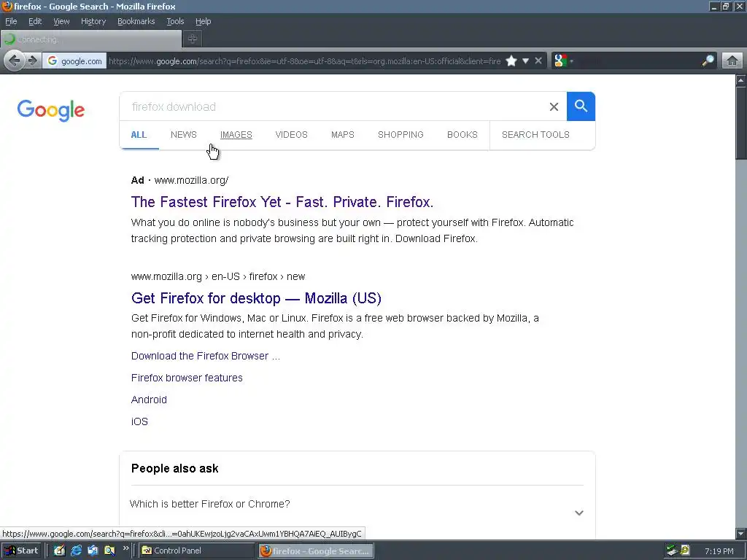Launch Internet Explorer from quick launch

(x=76, y=551)
